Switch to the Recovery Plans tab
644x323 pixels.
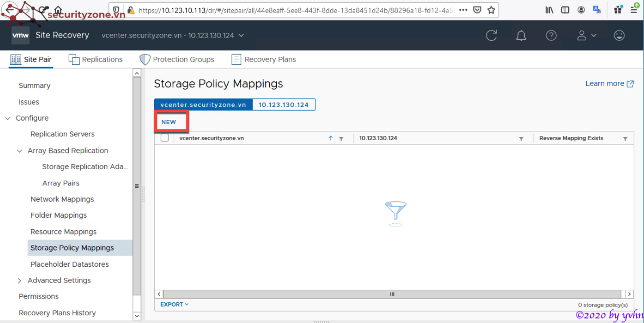[x=264, y=59]
